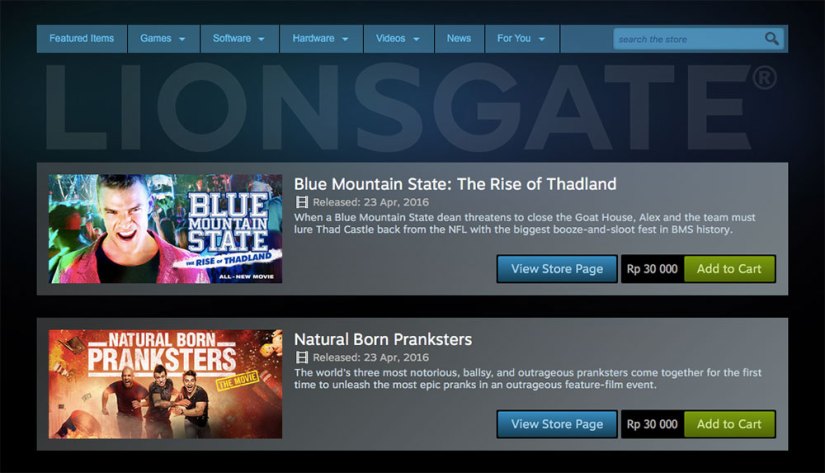Add Natural Born Pranksters to cart
The image size is (825, 473).
click(x=729, y=424)
